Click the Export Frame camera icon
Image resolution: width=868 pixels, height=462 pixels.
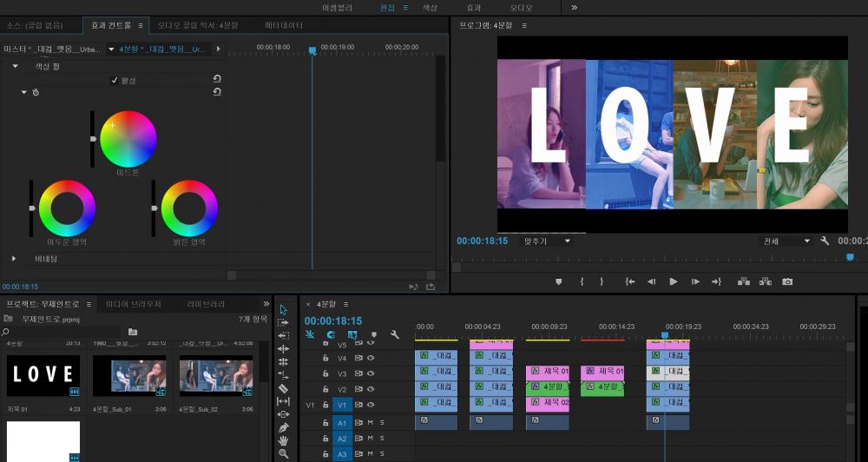pos(787,281)
